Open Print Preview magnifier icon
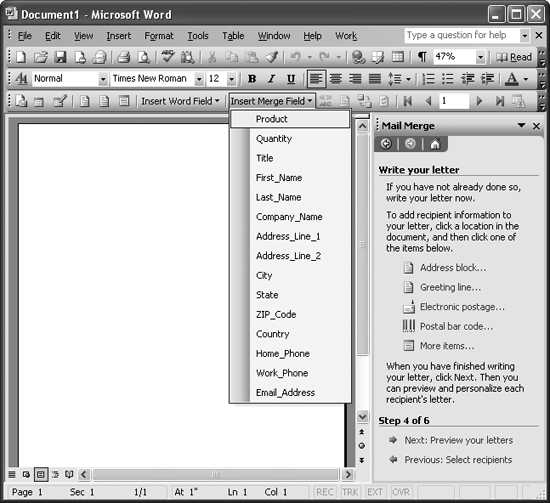This screenshot has width=550, height=503. (144, 57)
